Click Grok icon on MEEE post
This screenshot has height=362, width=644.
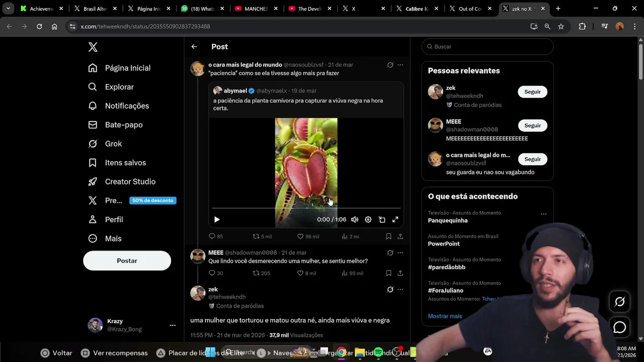(390, 253)
